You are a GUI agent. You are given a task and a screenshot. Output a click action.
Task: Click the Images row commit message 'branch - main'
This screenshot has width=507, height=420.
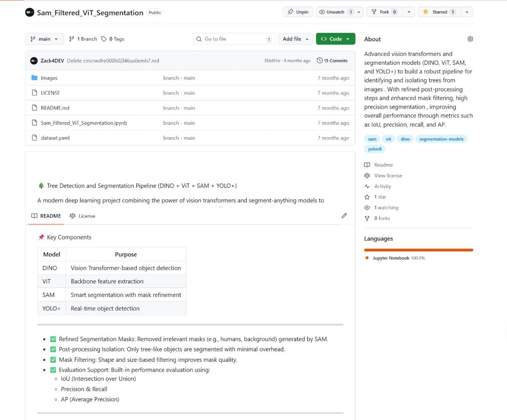(x=179, y=78)
